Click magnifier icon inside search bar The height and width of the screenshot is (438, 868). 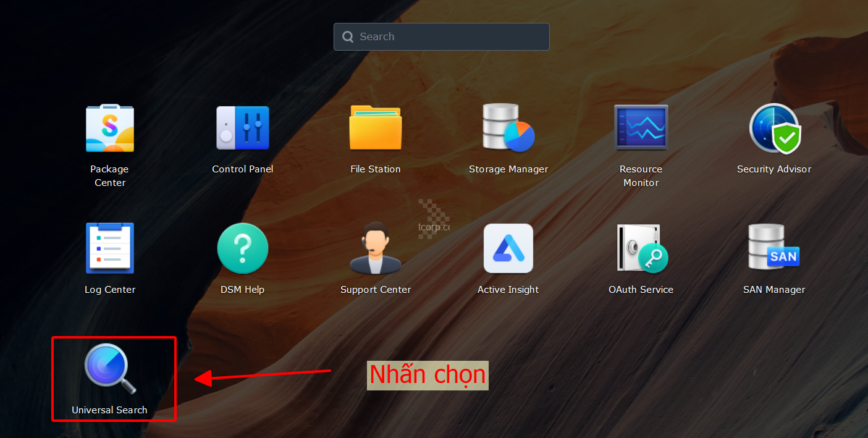point(348,37)
